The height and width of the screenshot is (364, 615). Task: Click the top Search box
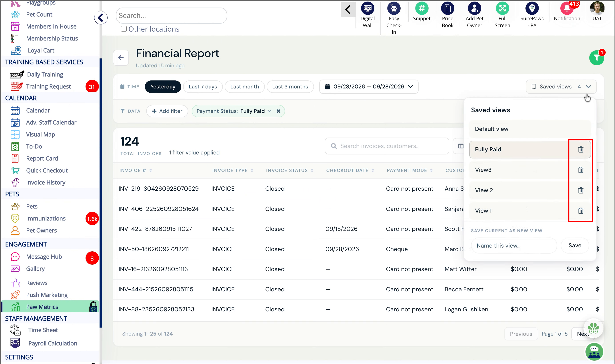tap(171, 16)
